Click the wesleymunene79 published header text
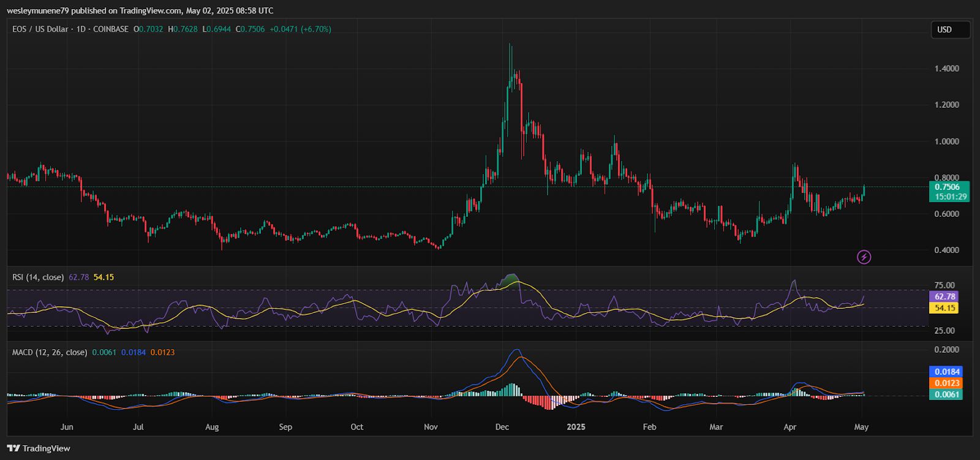This screenshot has height=460, width=980. (140, 10)
